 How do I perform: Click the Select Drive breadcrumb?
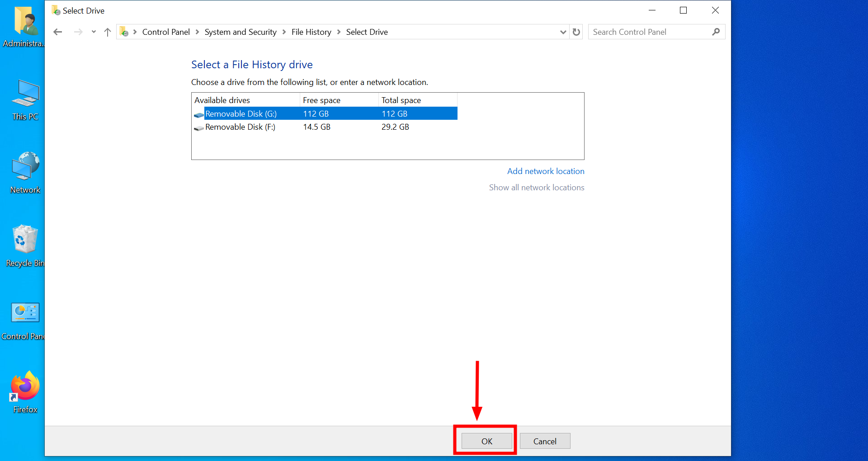367,32
